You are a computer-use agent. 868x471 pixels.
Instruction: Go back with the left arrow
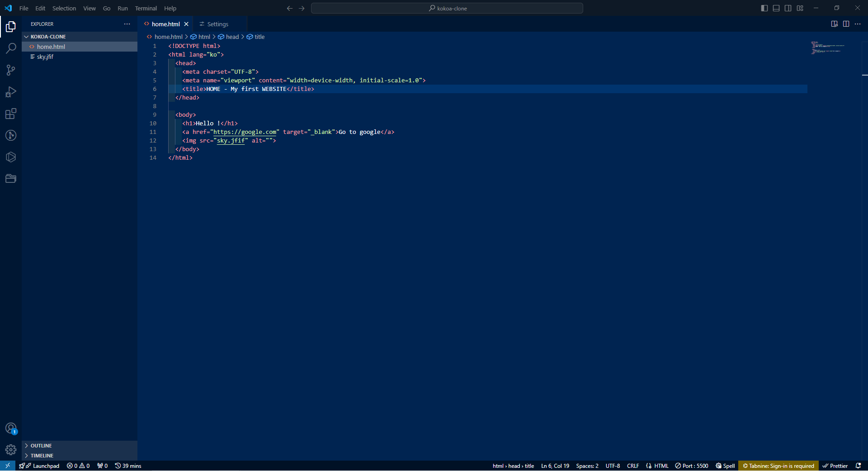click(x=290, y=8)
